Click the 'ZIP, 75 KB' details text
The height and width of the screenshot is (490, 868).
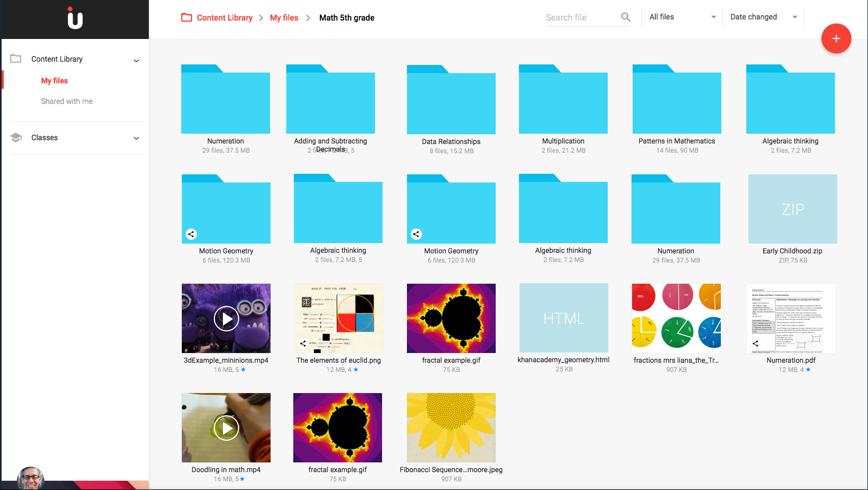click(x=793, y=260)
